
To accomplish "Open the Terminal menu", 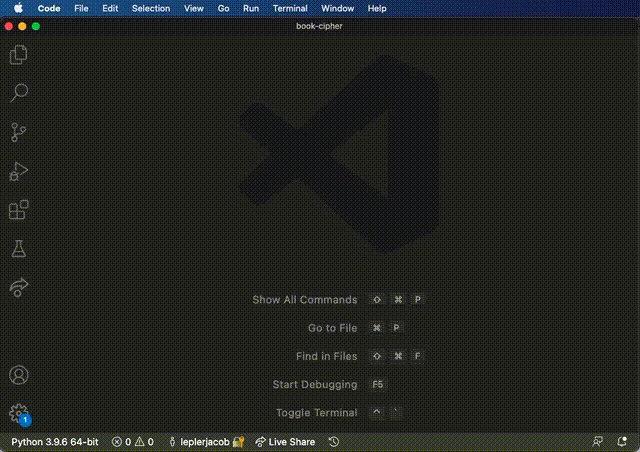I will tap(290, 9).
